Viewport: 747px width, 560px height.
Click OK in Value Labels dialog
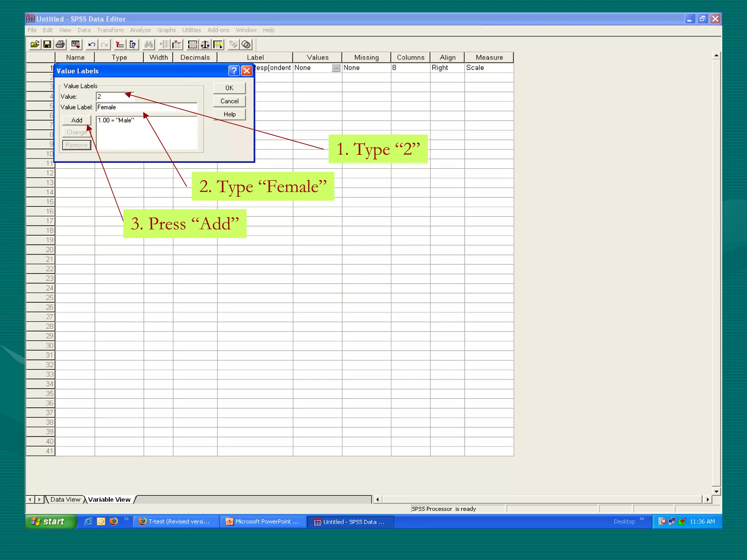click(229, 88)
